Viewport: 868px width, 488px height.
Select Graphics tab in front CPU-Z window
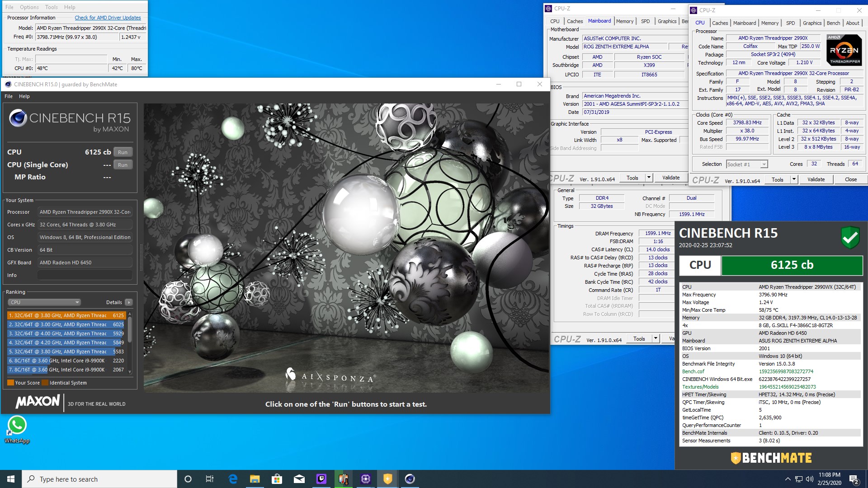click(812, 23)
